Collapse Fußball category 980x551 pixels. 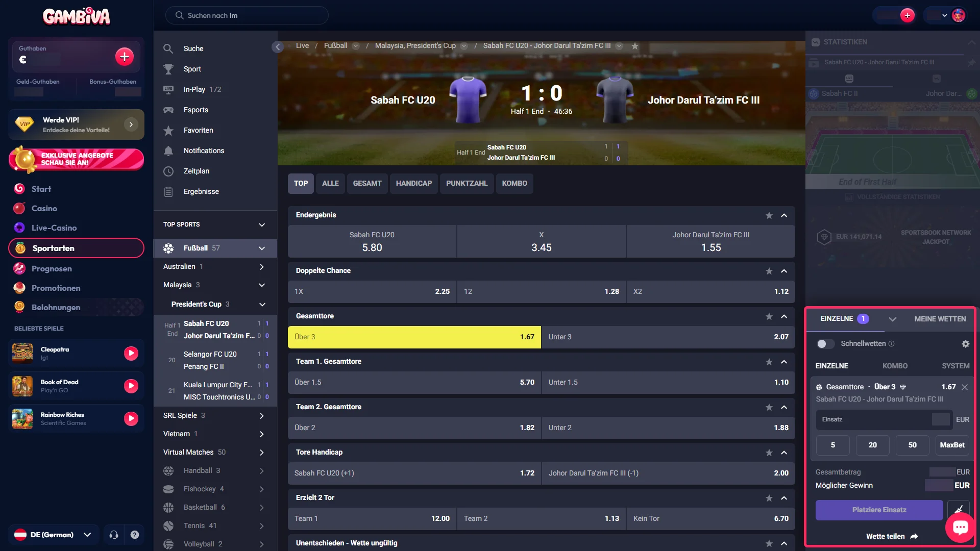point(262,248)
